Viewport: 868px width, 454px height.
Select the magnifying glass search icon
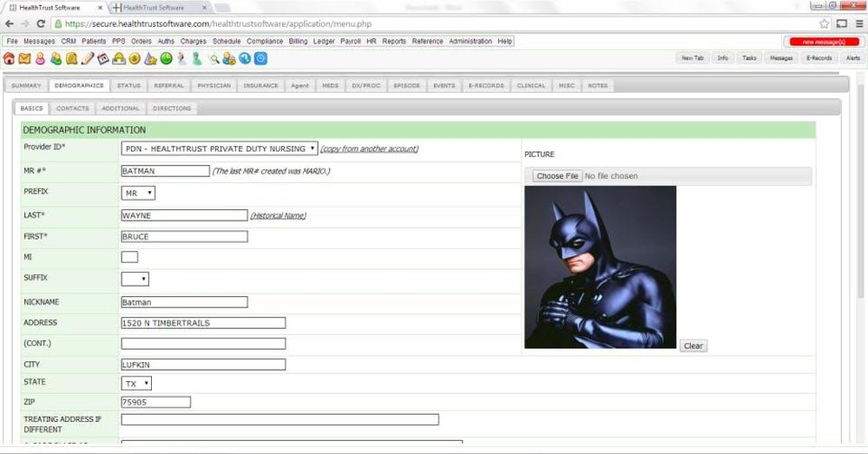coord(214,59)
